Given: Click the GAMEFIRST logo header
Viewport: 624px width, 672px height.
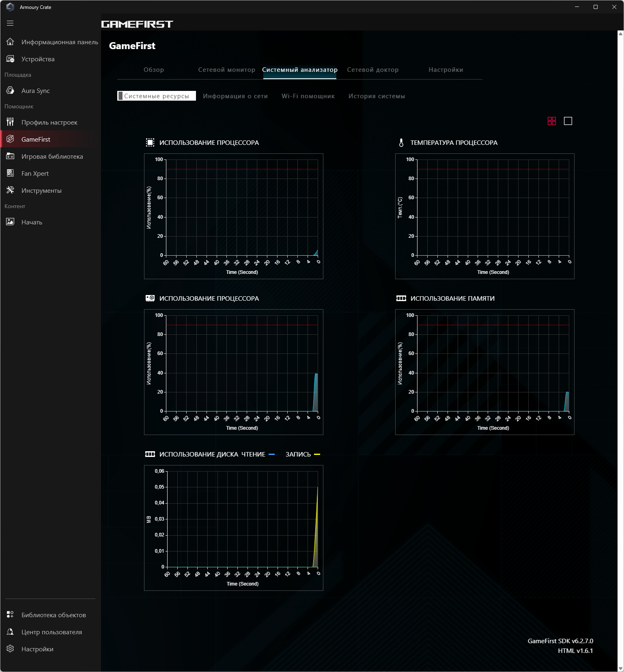Looking at the screenshot, I should (x=137, y=24).
